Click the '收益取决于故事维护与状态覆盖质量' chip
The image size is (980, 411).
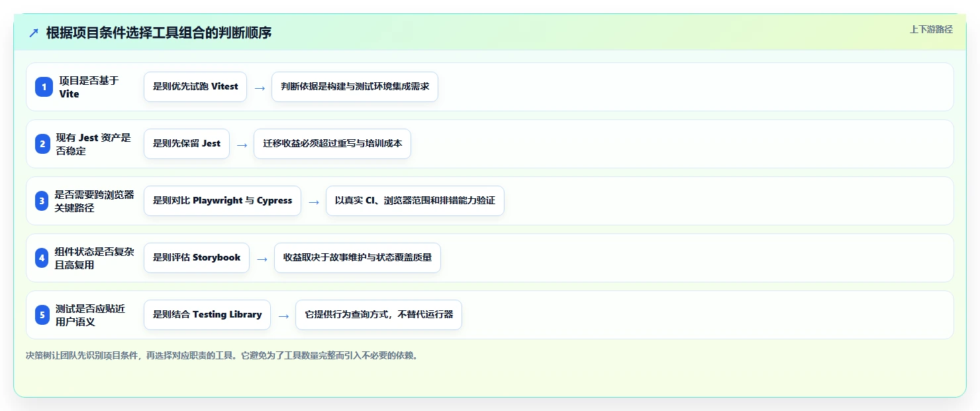tap(358, 258)
